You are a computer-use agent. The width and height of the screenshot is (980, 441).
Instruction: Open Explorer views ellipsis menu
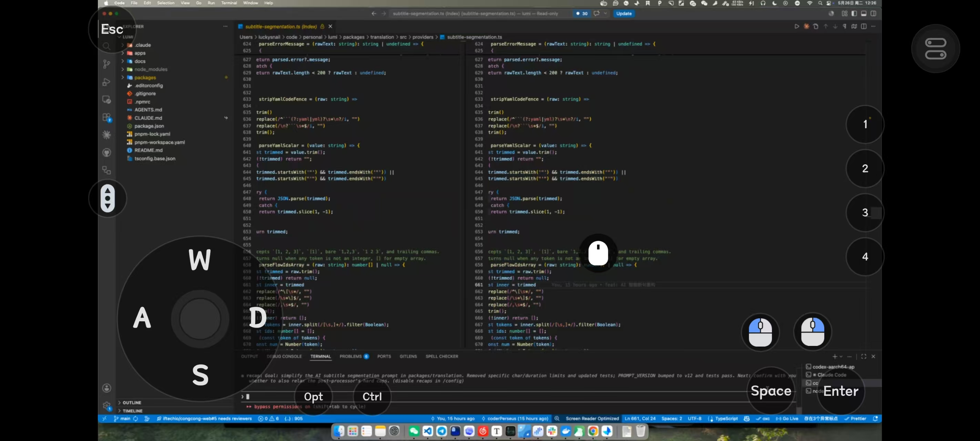[225, 26]
